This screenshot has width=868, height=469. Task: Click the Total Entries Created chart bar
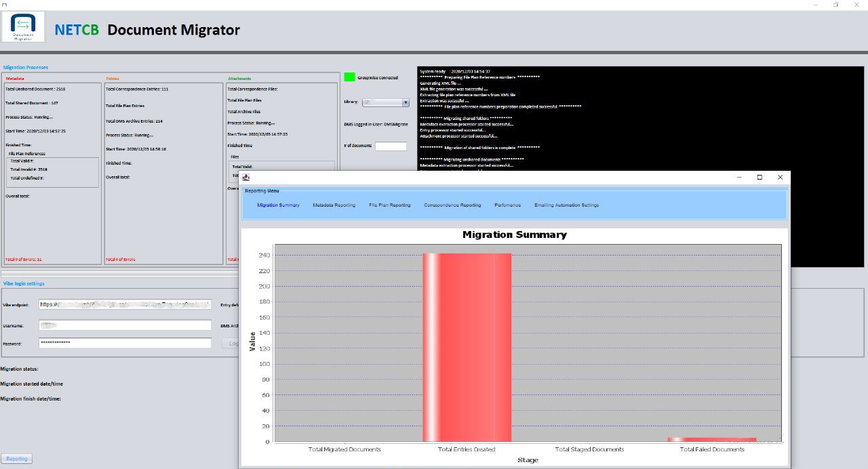coord(467,347)
